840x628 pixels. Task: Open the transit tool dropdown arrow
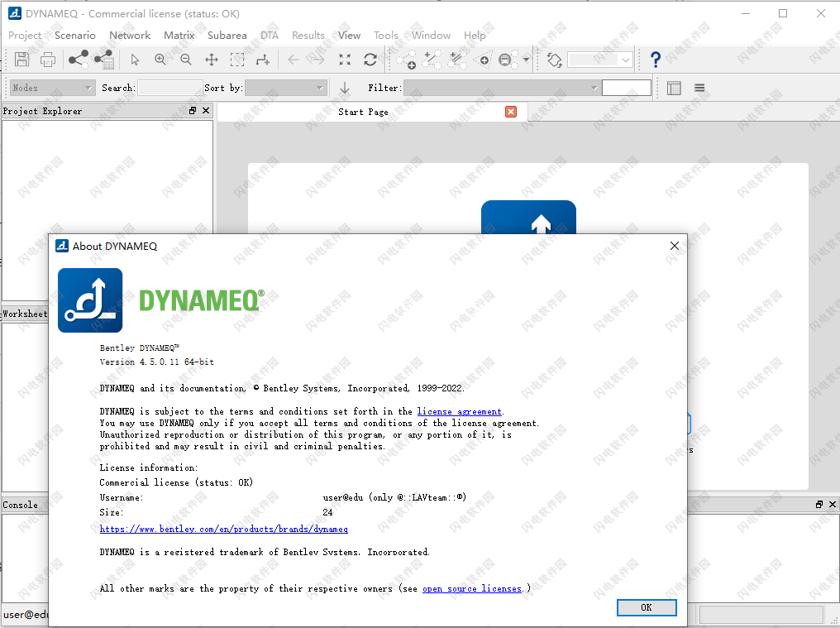pos(526,60)
